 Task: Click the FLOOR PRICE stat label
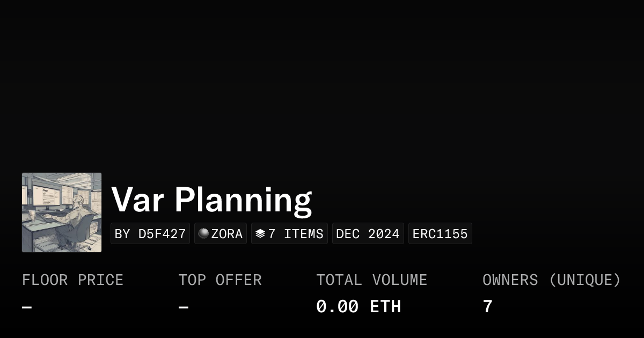(x=72, y=280)
